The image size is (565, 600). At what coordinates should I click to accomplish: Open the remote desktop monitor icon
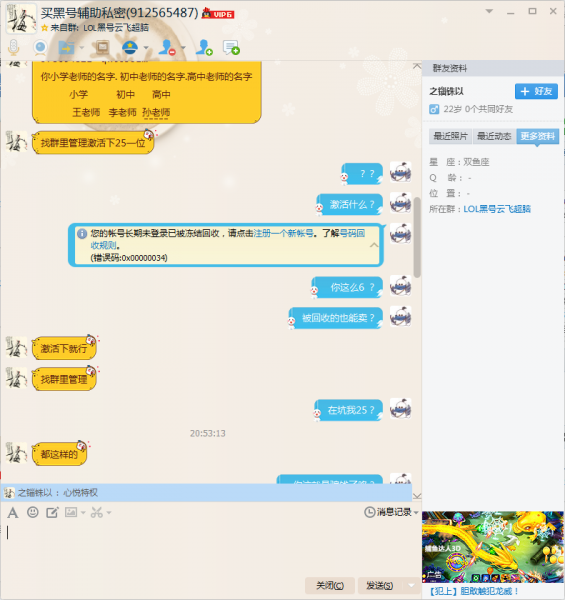click(103, 47)
